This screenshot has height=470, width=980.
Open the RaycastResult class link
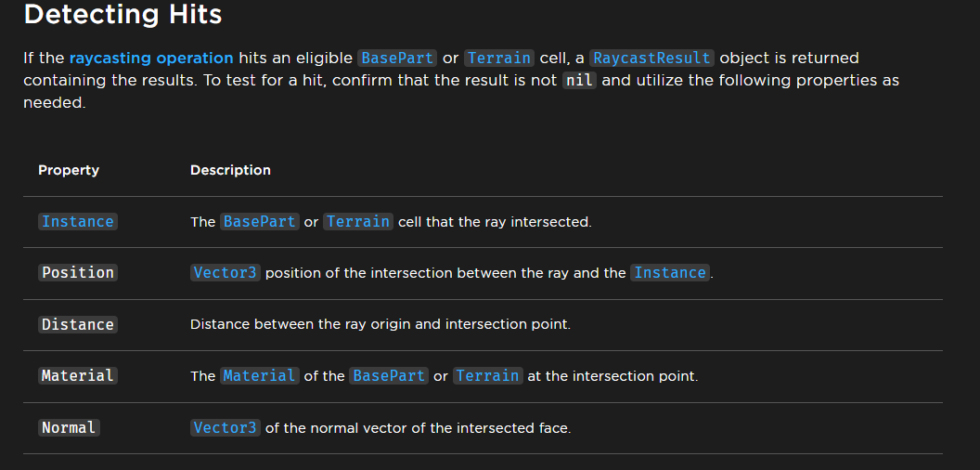[651, 58]
